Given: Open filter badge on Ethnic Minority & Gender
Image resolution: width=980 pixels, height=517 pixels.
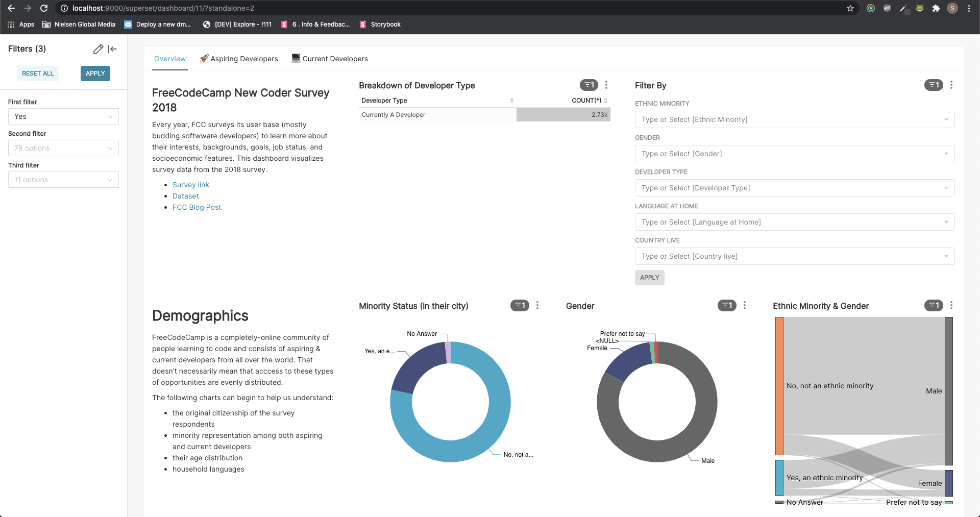Looking at the screenshot, I should pos(934,306).
